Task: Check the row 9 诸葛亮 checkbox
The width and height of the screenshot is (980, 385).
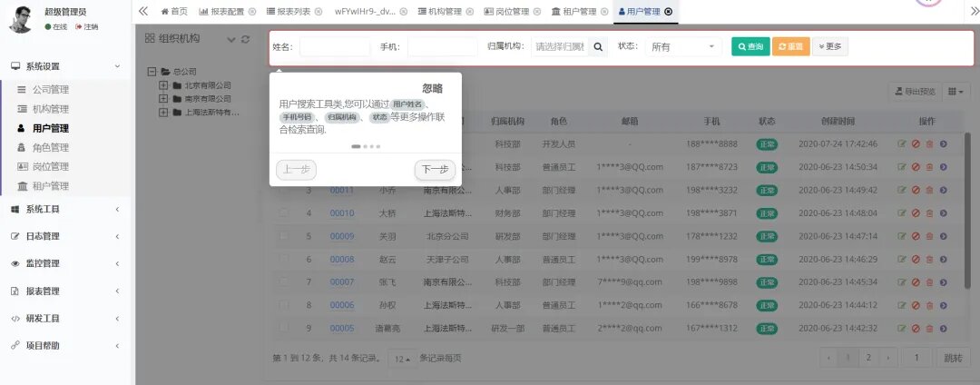Action: point(284,329)
